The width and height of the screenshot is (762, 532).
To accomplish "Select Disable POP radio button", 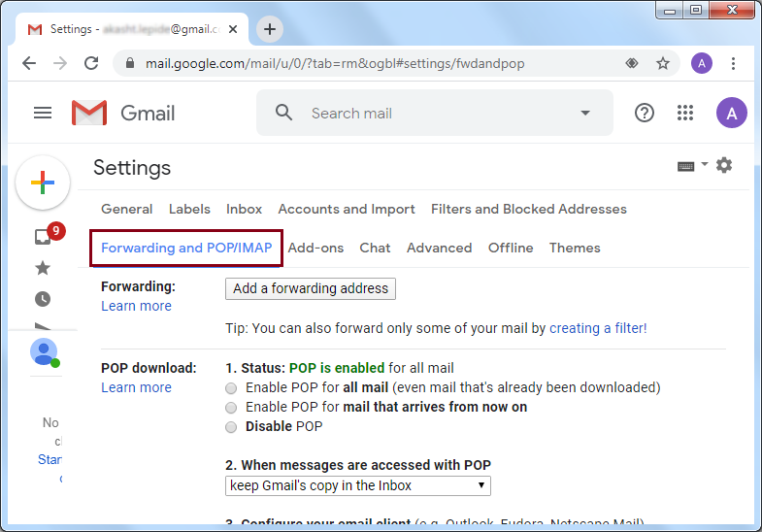I will click(x=231, y=427).
